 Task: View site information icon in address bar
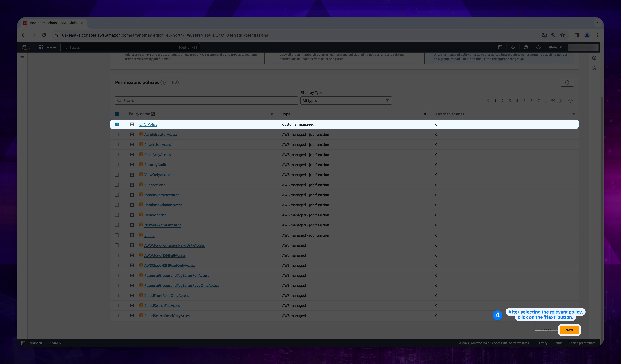(x=56, y=35)
